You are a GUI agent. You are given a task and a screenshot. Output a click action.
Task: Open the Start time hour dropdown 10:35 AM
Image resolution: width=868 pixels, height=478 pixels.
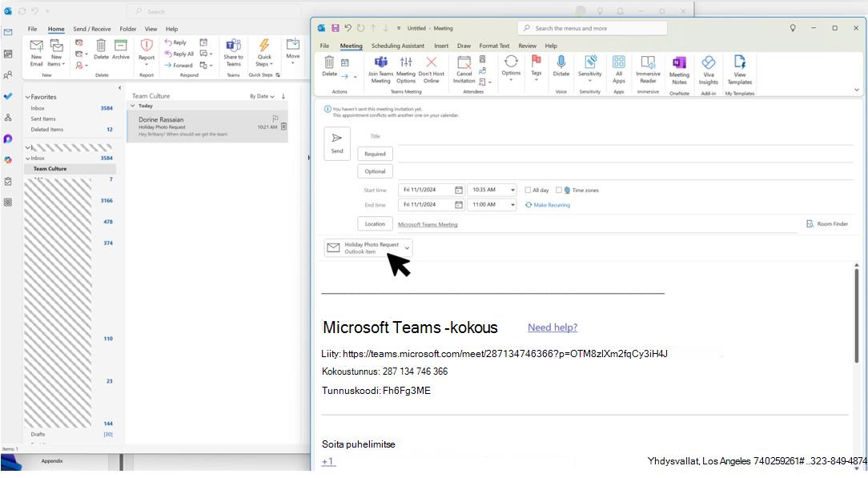tap(512, 190)
